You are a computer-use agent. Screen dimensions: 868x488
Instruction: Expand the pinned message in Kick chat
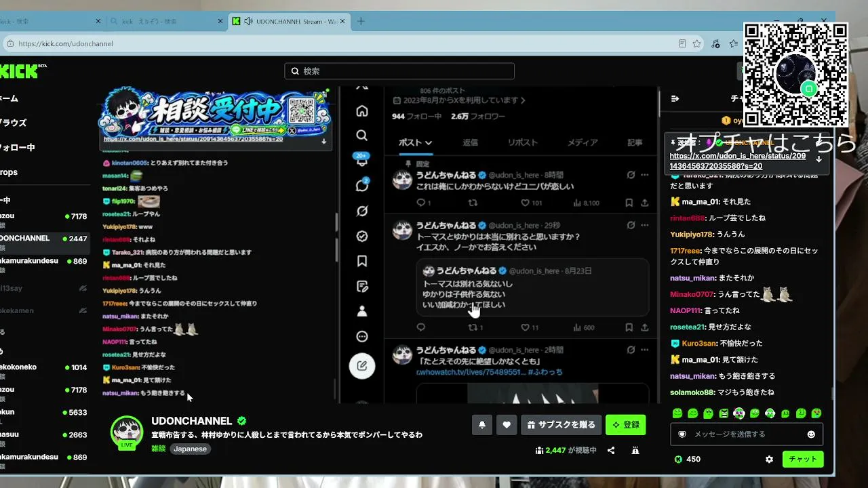coord(818,159)
